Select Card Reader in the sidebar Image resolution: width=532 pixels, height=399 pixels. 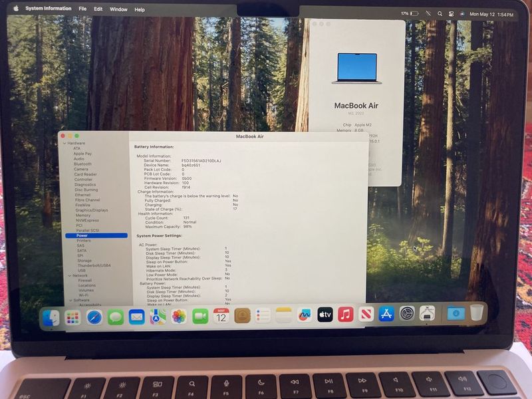(x=86, y=174)
